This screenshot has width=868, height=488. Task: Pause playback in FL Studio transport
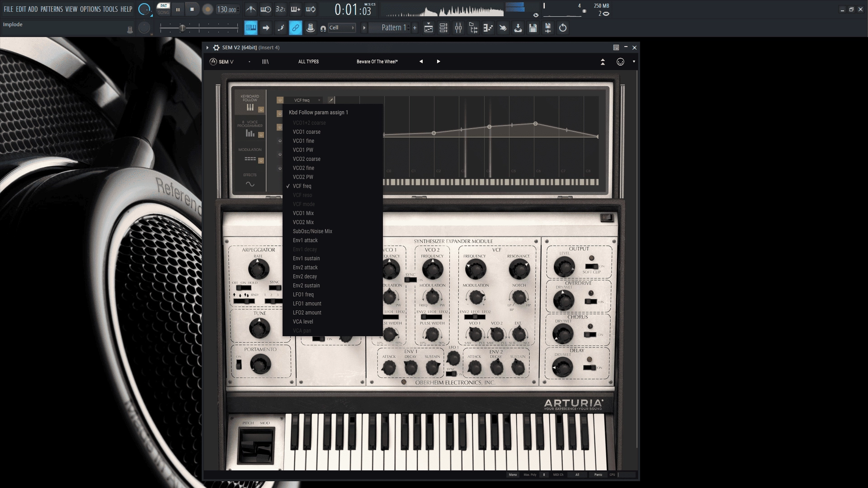click(x=178, y=9)
